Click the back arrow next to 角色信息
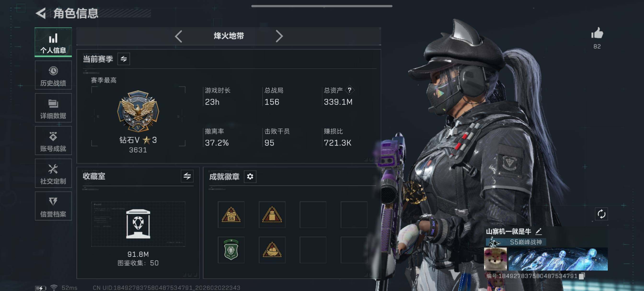The image size is (644, 291). tap(40, 13)
